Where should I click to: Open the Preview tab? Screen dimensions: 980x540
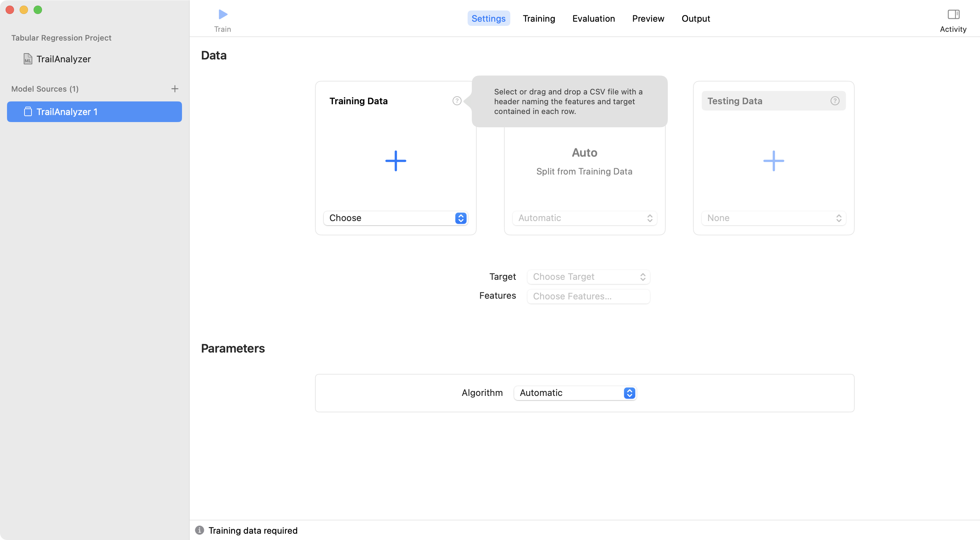648,18
